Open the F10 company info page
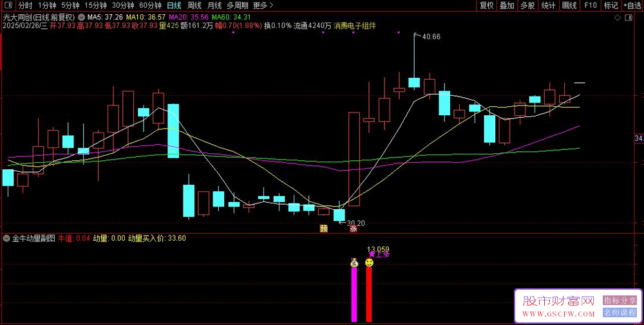The width and height of the screenshot is (644, 325). point(590,5)
